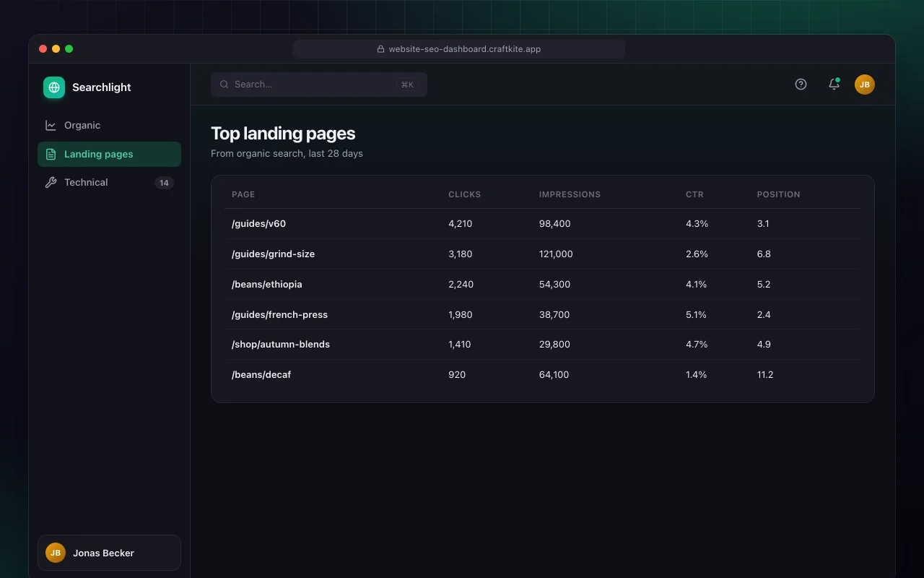Click the Landing pages document icon
Screen dimensions: 924x578
[51, 154]
